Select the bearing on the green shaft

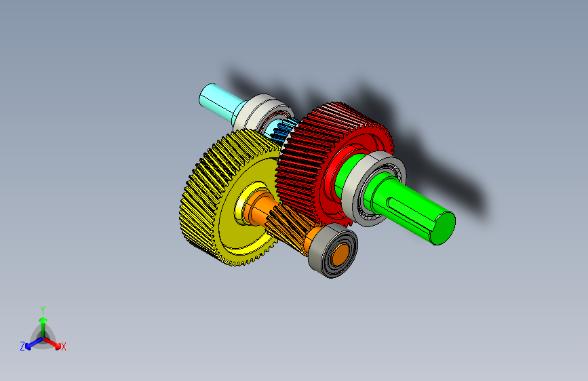click(373, 188)
